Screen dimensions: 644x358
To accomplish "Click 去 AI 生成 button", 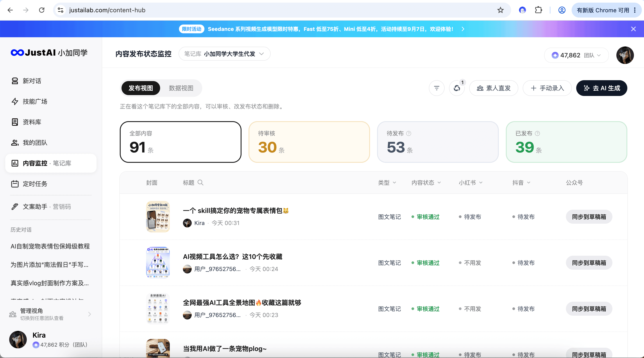I will point(601,88).
